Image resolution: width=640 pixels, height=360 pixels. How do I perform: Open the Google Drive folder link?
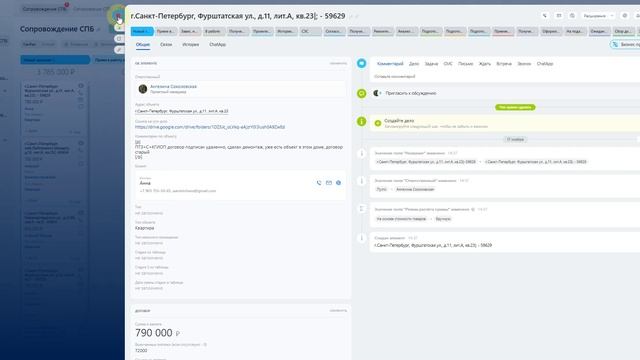pyautogui.click(x=210, y=127)
